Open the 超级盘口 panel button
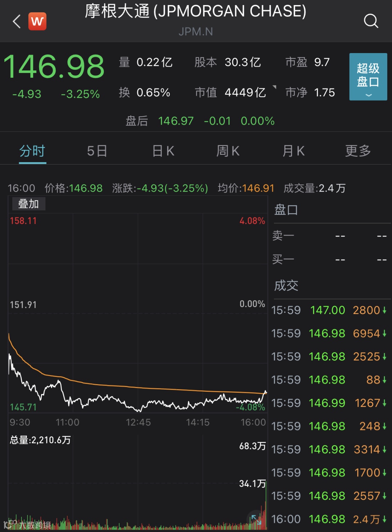The width and height of the screenshot is (392, 532). tap(368, 77)
